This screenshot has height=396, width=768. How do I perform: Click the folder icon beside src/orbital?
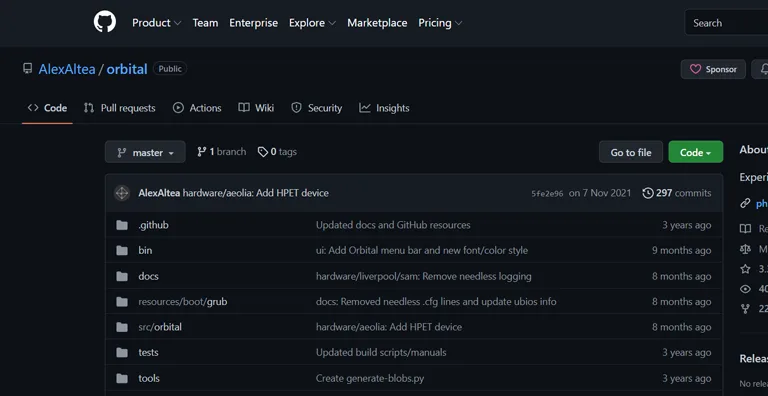click(122, 327)
